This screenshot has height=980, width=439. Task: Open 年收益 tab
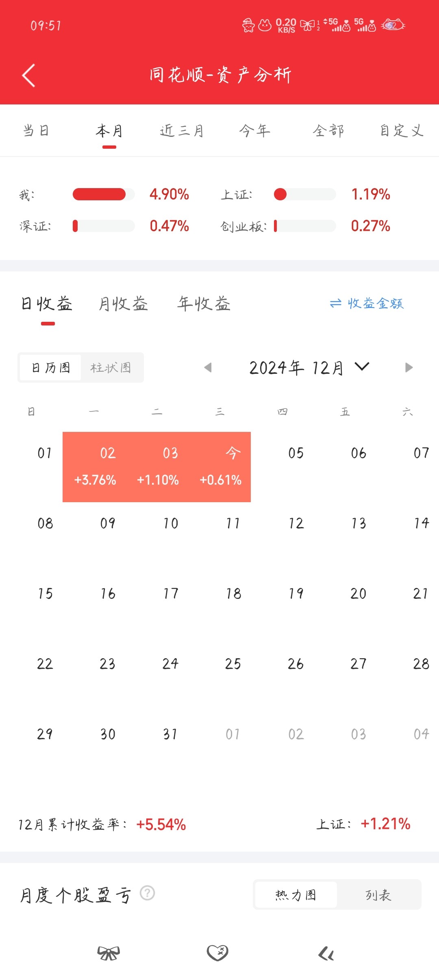(x=204, y=304)
